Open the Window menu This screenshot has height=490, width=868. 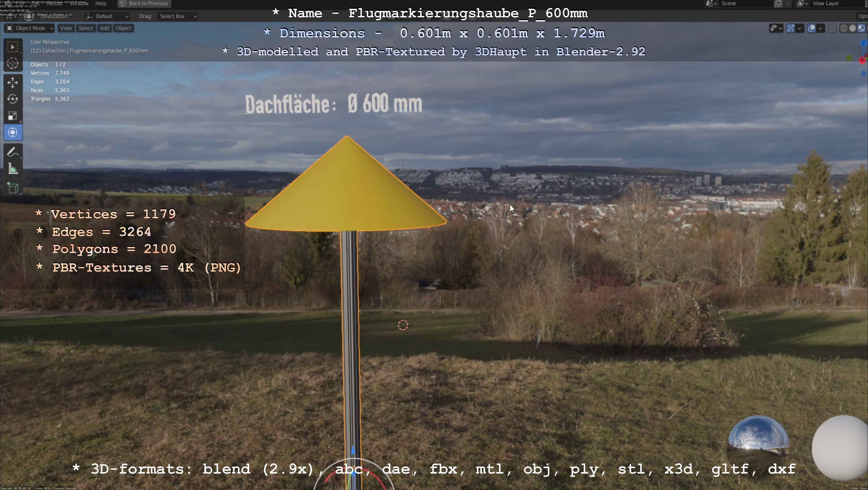pos(79,3)
